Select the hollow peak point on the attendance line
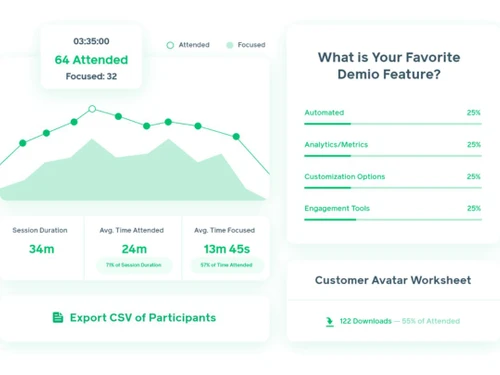This screenshot has width=500, height=375. tap(92, 109)
